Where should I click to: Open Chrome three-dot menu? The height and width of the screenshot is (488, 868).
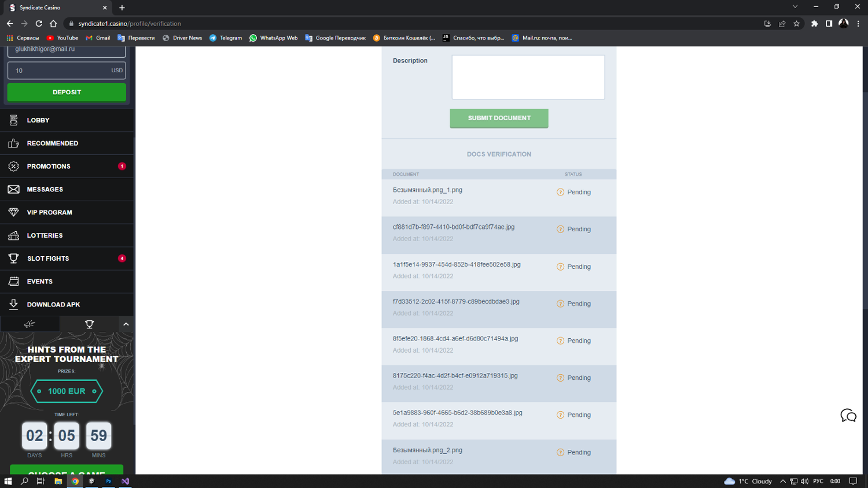pos(858,24)
